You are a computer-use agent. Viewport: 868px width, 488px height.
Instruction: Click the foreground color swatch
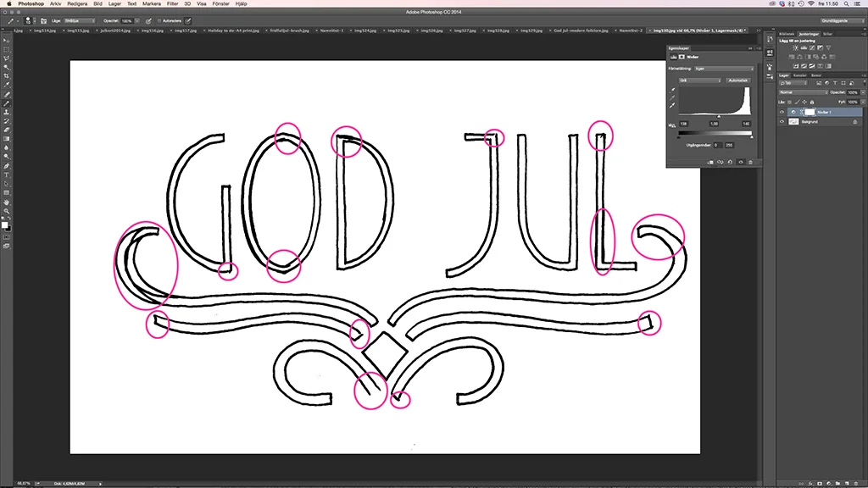[x=4, y=224]
